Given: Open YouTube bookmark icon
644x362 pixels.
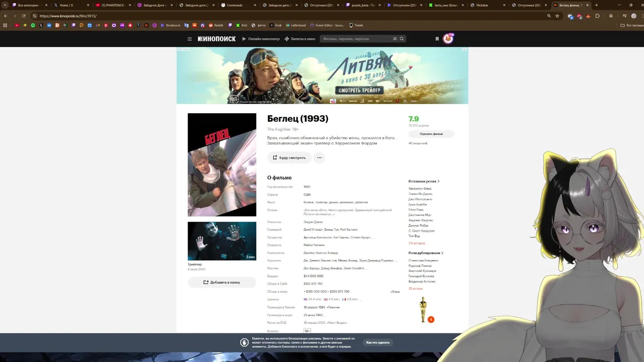Looking at the screenshot, I should 17,25.
